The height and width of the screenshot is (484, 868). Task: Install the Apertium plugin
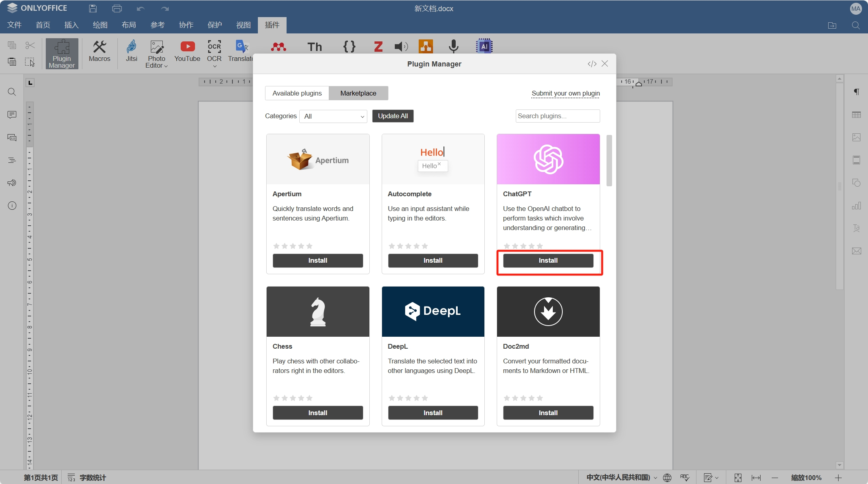[318, 260]
